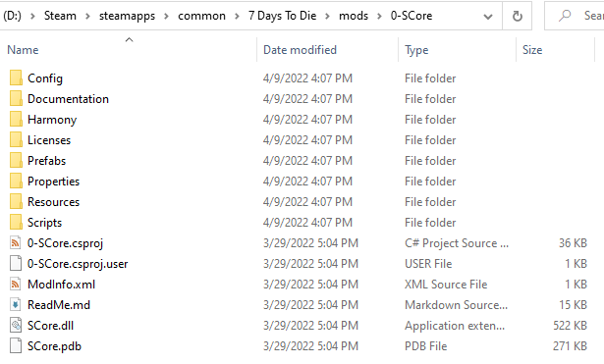Select the ReadMe.md markdown file icon
This screenshot has width=604, height=364.
[16, 305]
